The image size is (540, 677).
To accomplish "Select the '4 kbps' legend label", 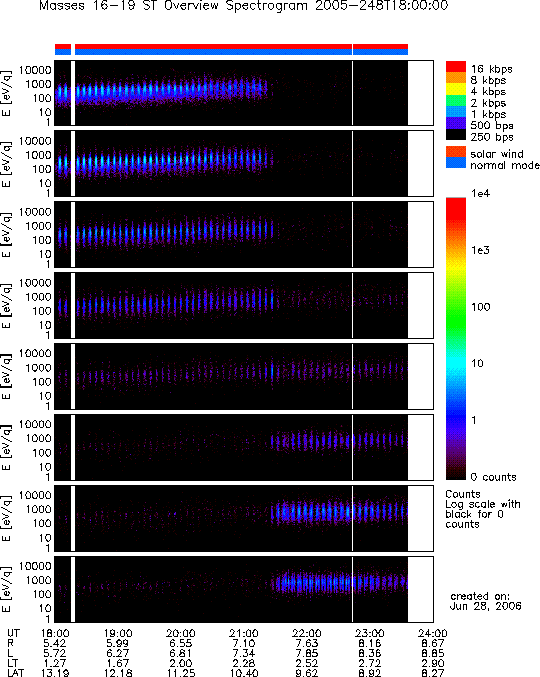I will tap(489, 92).
